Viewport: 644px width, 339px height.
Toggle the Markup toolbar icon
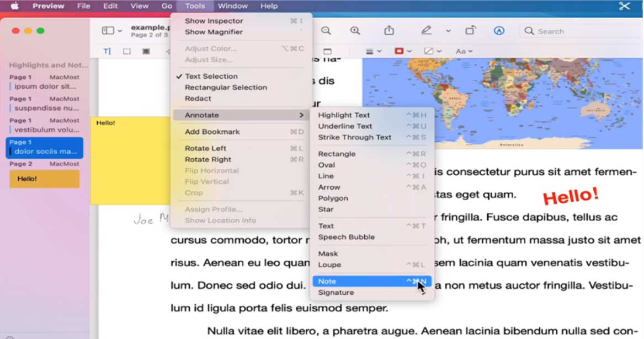499,31
